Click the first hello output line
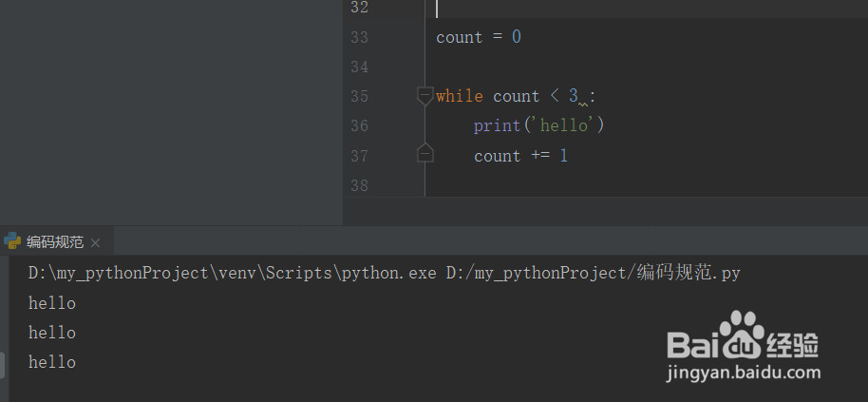 (x=52, y=303)
